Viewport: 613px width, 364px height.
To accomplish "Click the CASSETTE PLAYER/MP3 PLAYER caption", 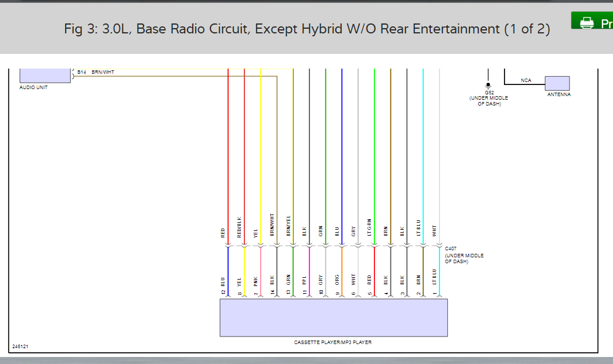I will tap(333, 342).
